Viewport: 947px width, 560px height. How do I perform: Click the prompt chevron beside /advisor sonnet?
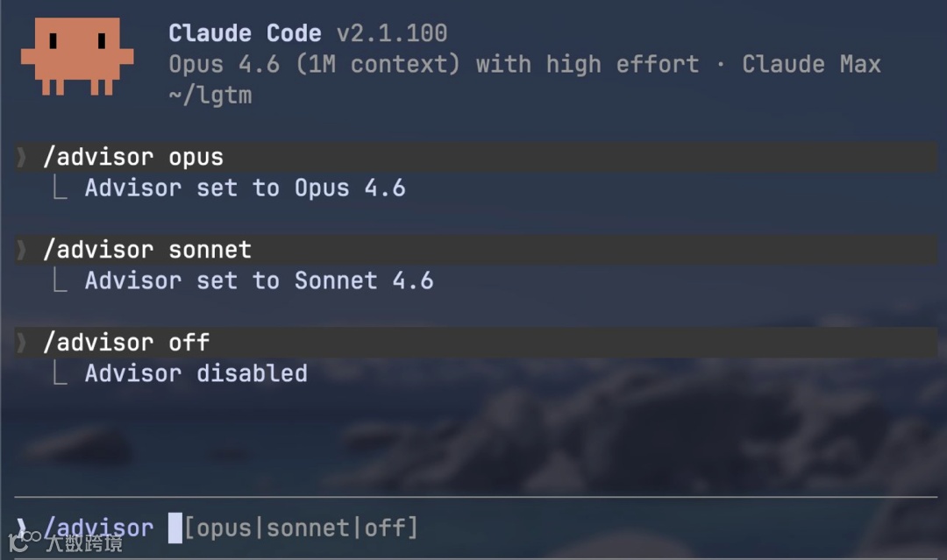(22, 250)
